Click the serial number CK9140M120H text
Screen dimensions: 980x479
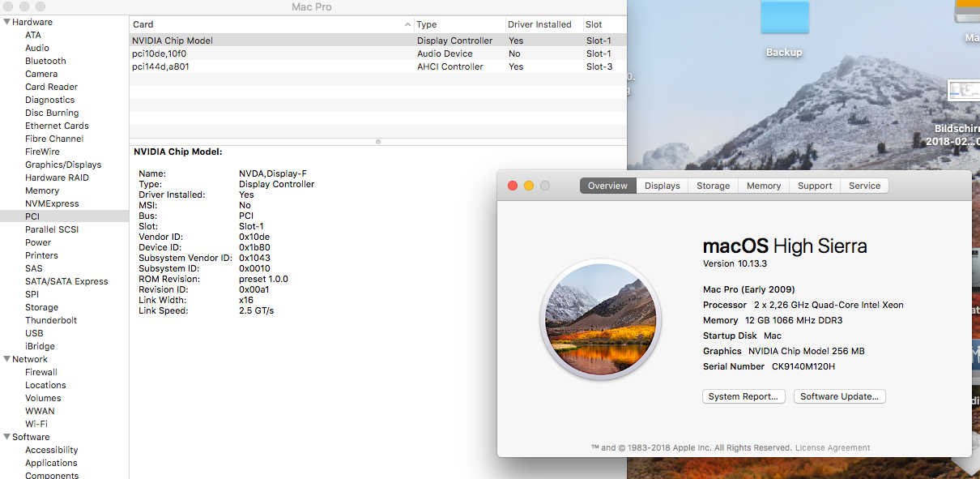803,366
